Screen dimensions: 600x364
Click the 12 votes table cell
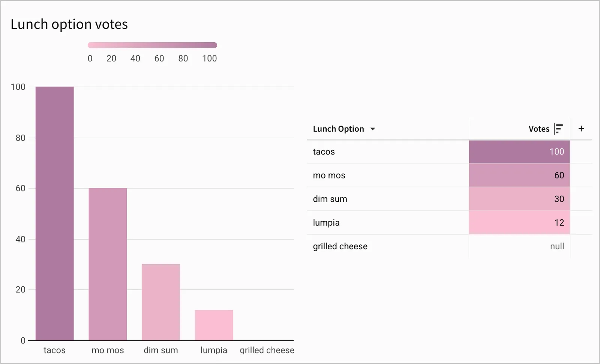point(519,223)
